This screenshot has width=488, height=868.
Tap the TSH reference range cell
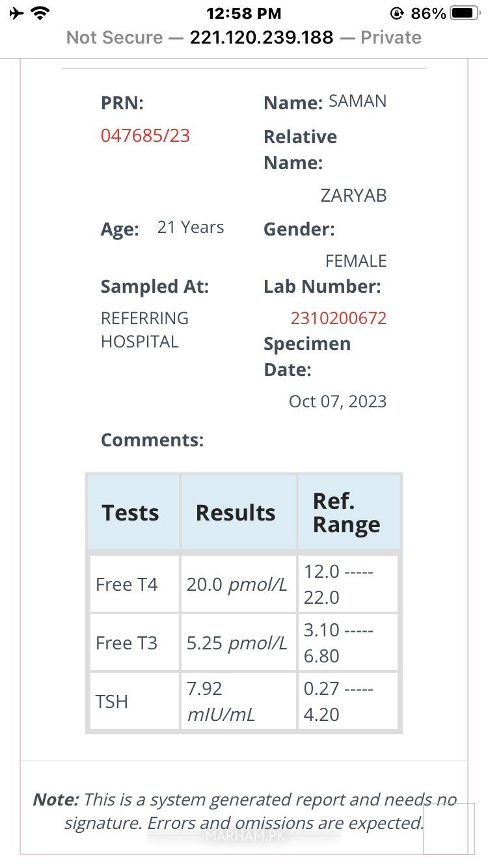click(349, 701)
